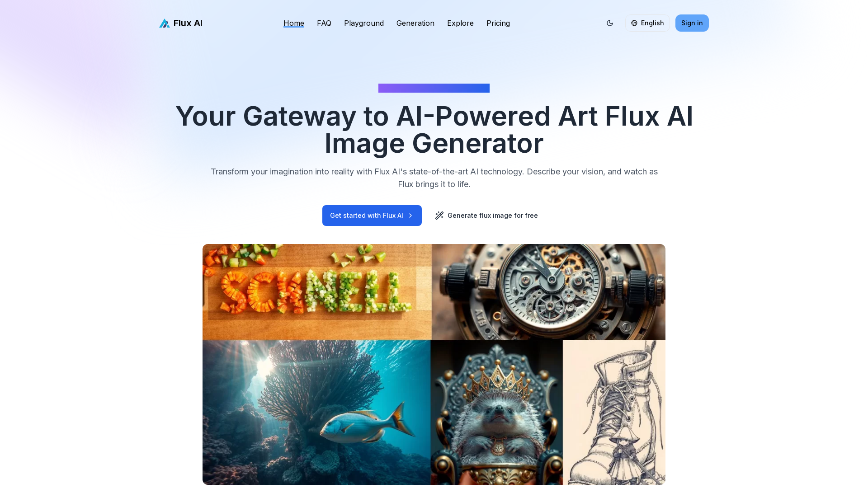Open the Playground navigation dropdown

[363, 23]
